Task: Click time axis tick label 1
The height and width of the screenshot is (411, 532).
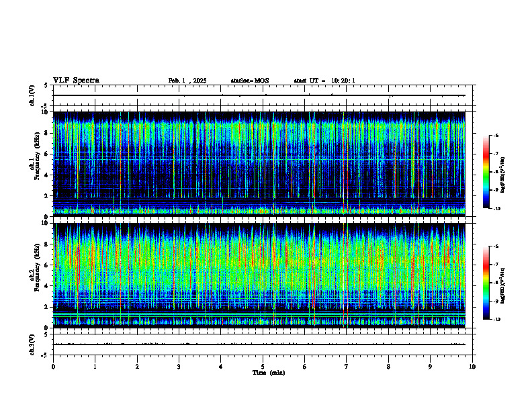Action: [95, 367]
